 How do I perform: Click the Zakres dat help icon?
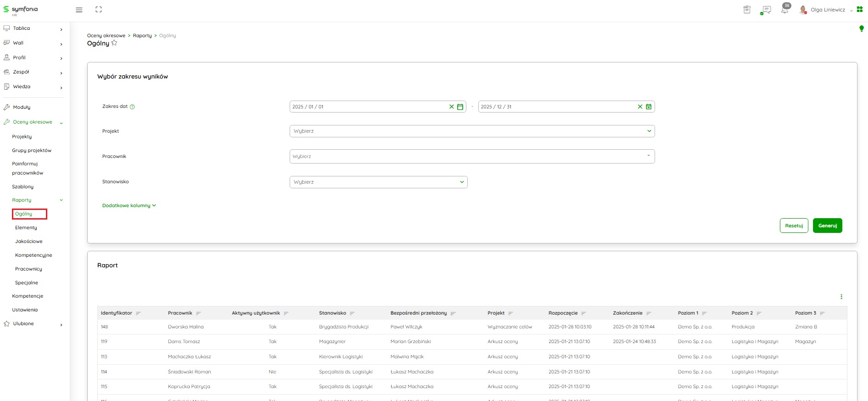tap(132, 107)
